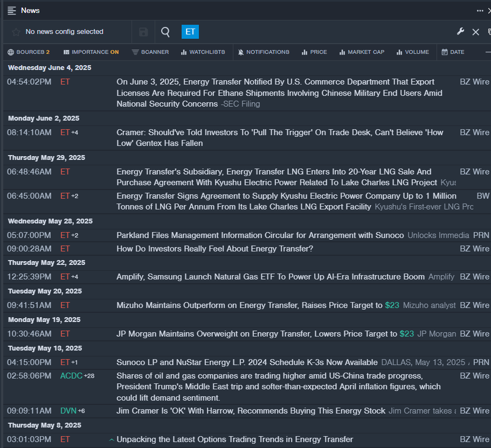Click the BZ Wire label on the Cramer Trade Desk row
This screenshot has width=491, height=448.
pos(474,132)
